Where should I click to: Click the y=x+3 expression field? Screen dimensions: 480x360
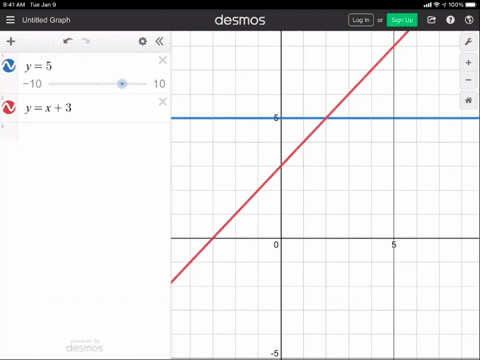click(x=48, y=108)
